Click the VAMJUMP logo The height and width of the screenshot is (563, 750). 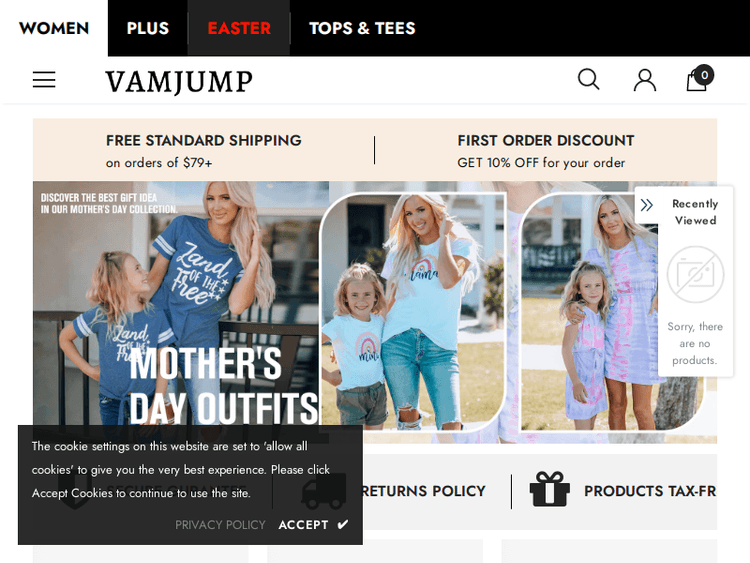179,81
